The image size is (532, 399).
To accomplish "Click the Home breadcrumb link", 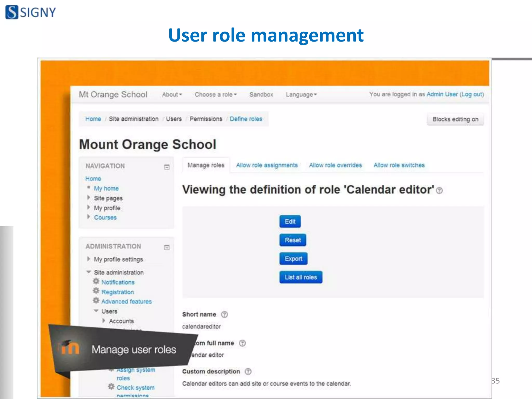I will coord(93,119).
